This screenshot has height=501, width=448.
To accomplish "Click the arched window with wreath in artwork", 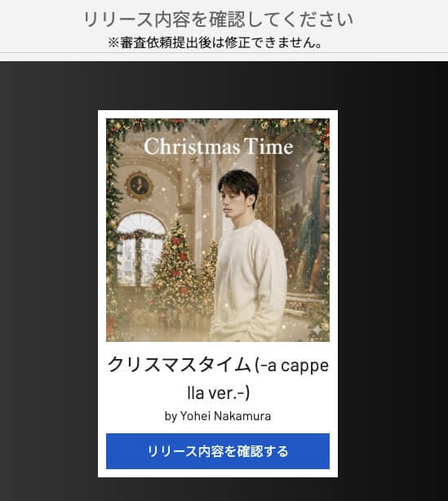I will tap(140, 249).
